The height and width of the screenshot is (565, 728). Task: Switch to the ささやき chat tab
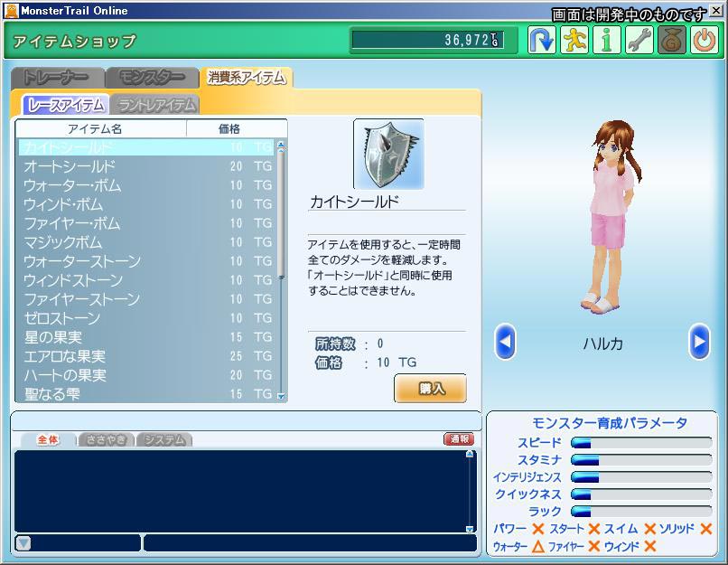106,439
